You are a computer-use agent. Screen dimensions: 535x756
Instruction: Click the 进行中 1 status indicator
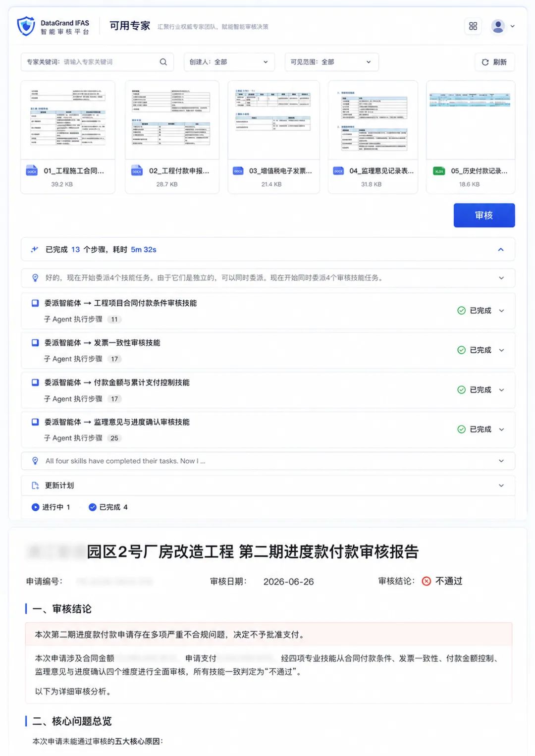click(51, 507)
